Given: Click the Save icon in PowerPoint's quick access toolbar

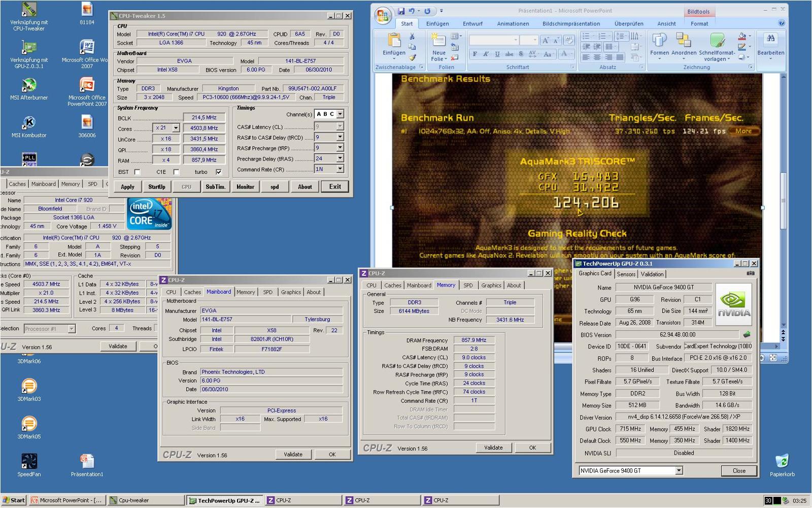Looking at the screenshot, I should click(x=401, y=11).
